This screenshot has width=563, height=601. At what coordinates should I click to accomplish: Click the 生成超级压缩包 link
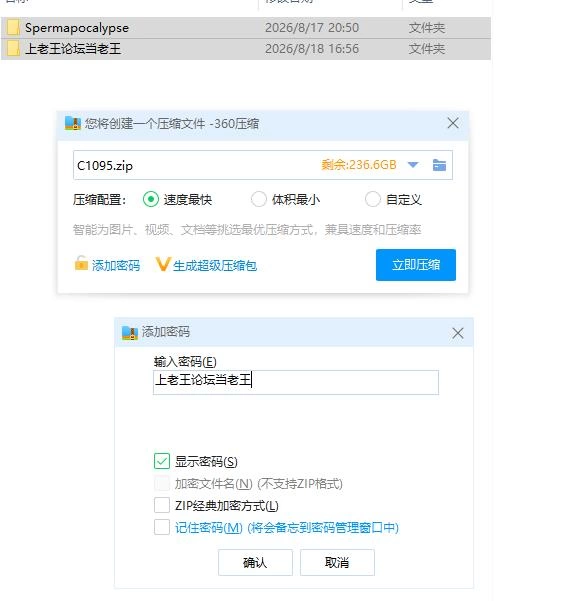click(x=215, y=265)
